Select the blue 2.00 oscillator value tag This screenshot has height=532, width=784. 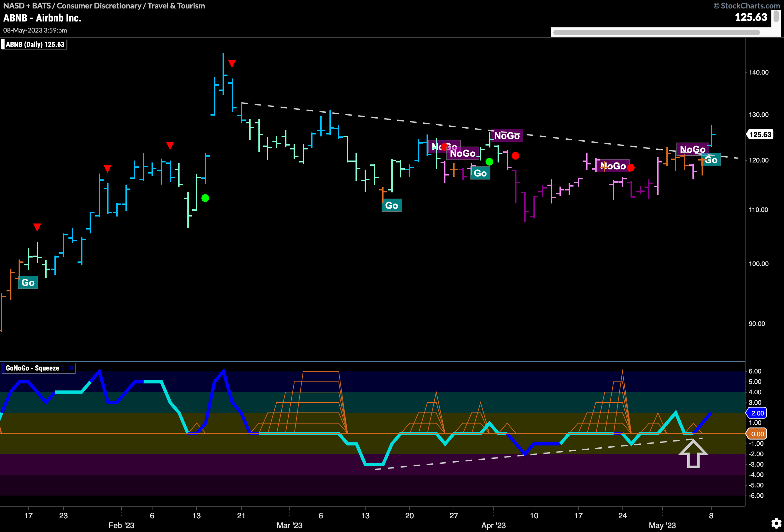757,413
